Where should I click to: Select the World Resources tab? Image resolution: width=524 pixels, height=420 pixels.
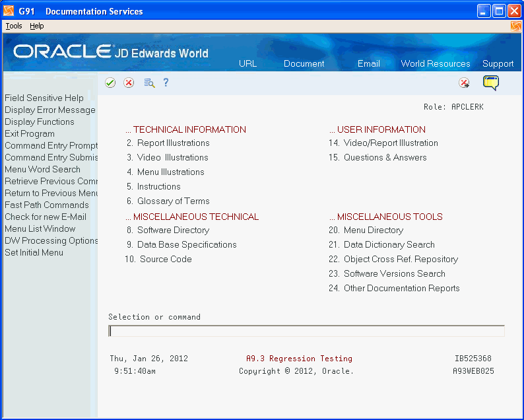tap(436, 63)
